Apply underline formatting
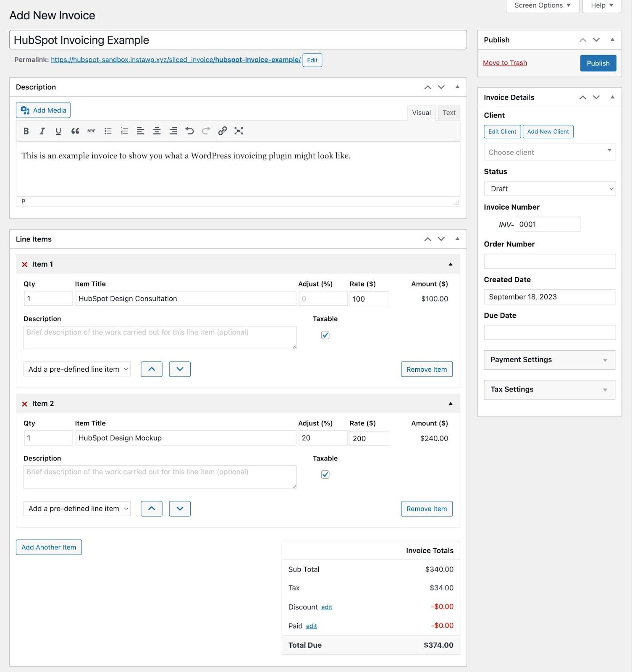This screenshot has width=632, height=672. [x=58, y=131]
